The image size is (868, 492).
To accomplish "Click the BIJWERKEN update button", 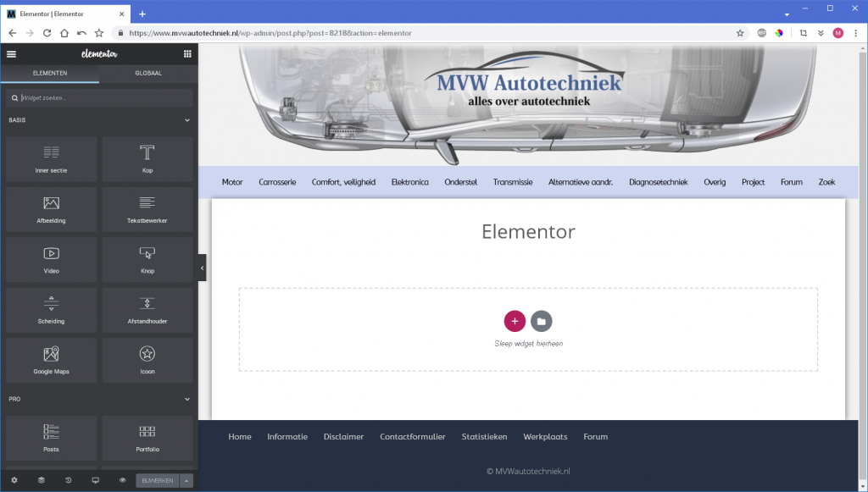I will click(158, 480).
